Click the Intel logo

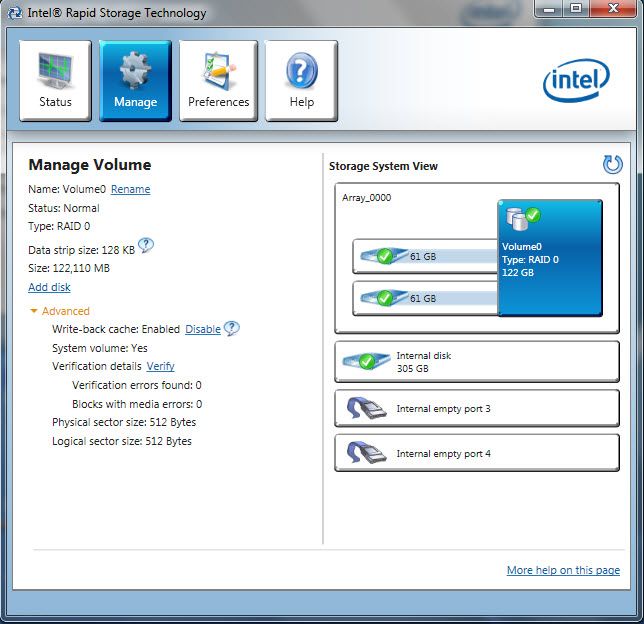(576, 81)
